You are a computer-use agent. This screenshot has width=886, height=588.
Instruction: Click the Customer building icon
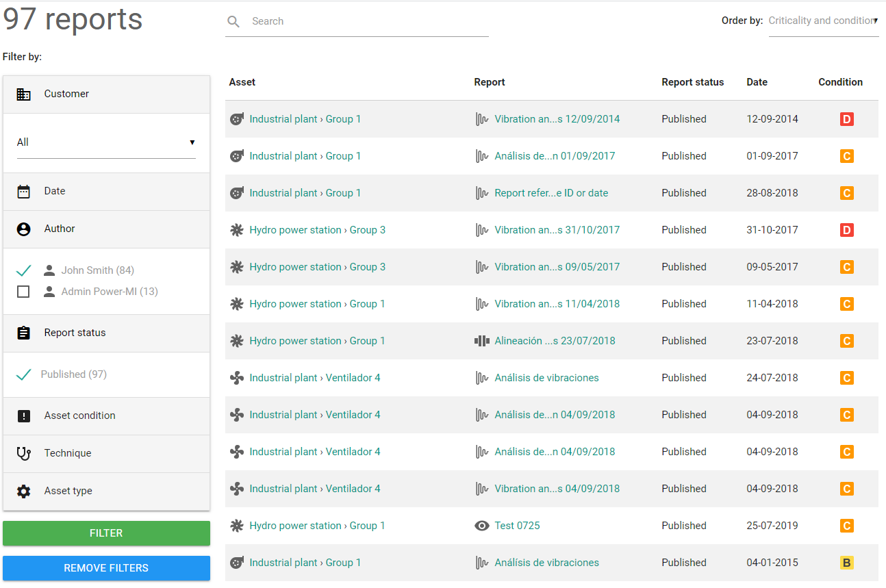click(24, 94)
